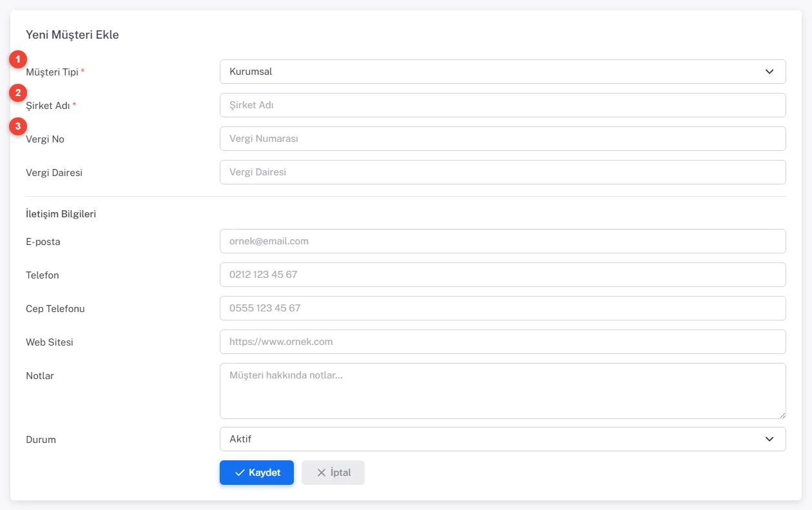Open the Müşteri Tipi dropdown showing Kurumsal
Screen dimensions: 812x510
pos(503,72)
